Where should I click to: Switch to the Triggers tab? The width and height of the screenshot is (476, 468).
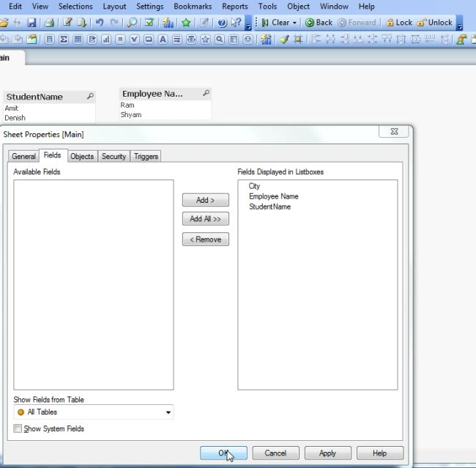coord(146,157)
